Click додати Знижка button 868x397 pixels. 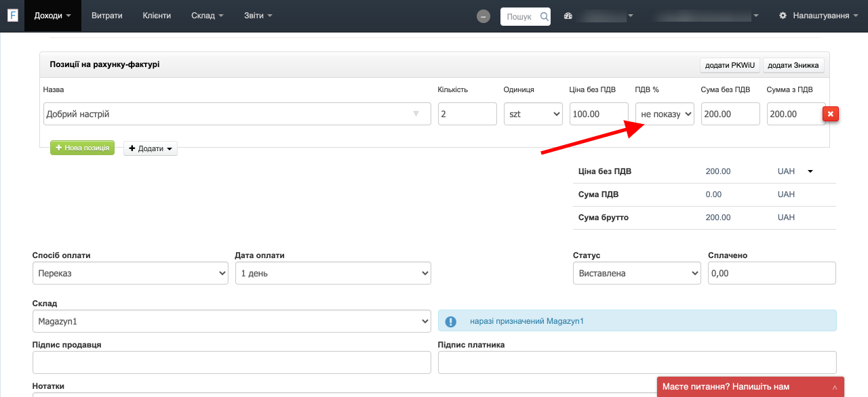coord(793,66)
